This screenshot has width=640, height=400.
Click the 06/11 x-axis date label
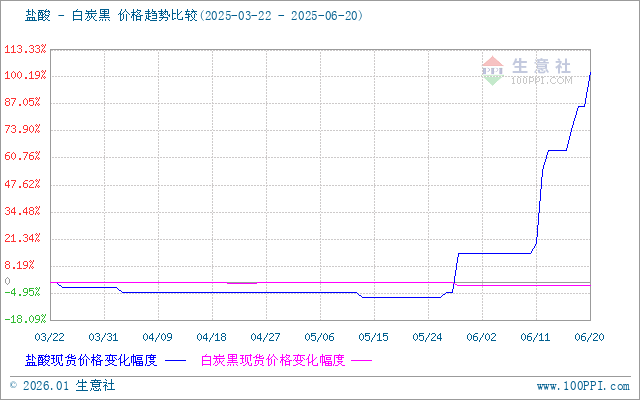coord(535,337)
